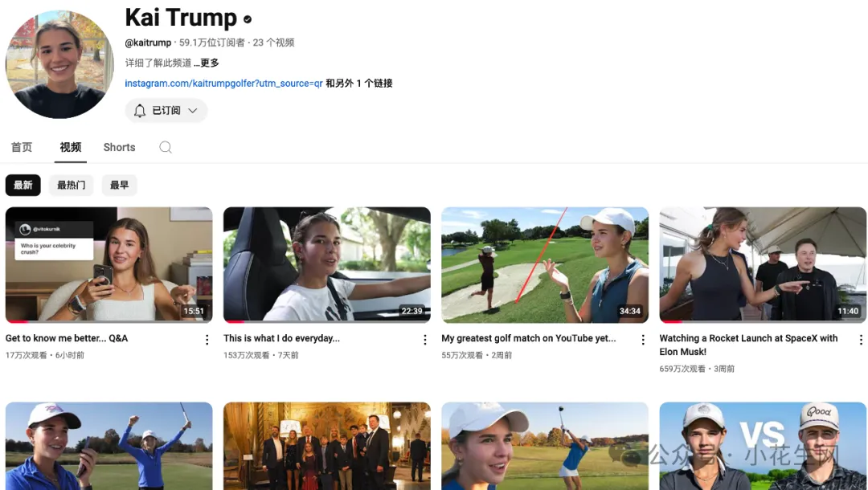Screen dimensions: 868x490
Task: Open more options for This is what I do everyday video
Action: [x=425, y=340]
